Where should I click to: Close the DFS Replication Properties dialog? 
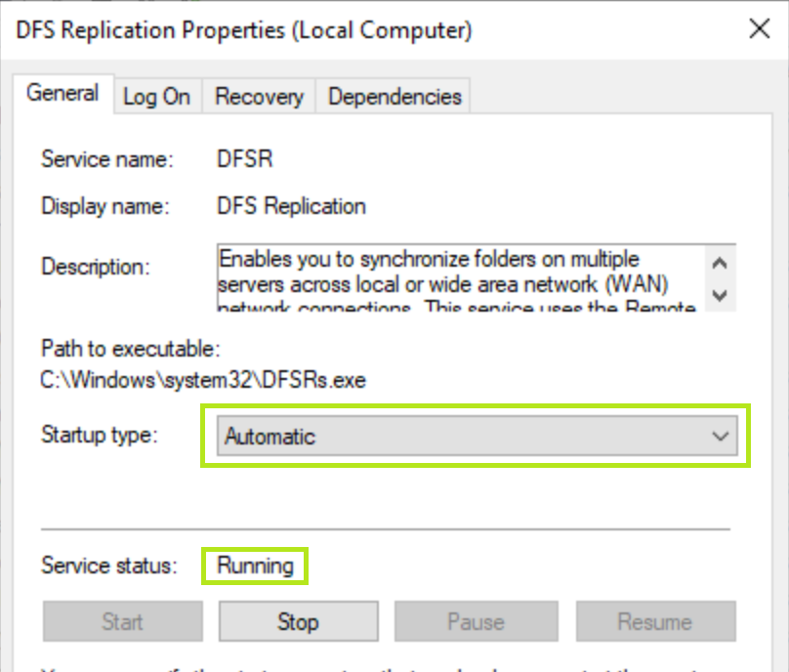pos(759,29)
